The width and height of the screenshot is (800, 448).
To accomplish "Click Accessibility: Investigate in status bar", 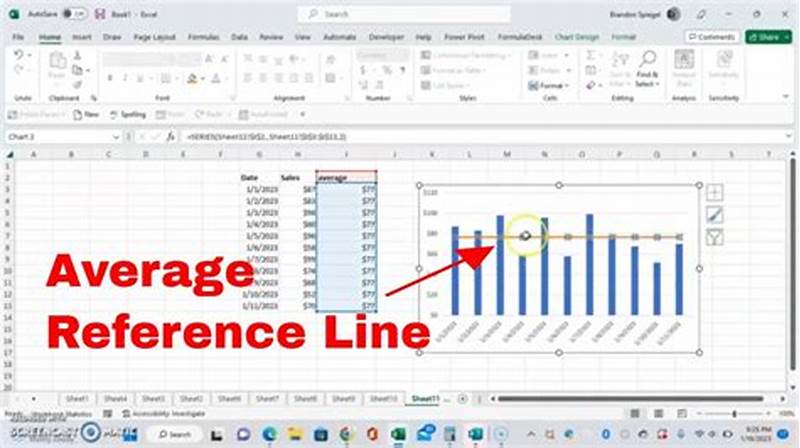I will [x=164, y=414].
